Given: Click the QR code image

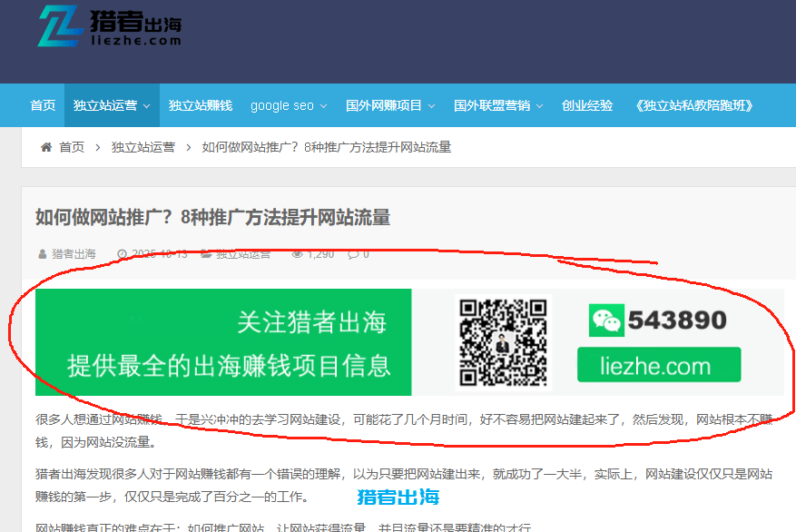Looking at the screenshot, I should (x=503, y=341).
